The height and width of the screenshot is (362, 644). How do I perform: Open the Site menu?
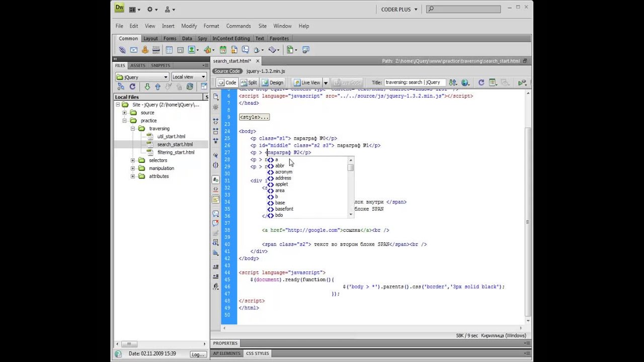point(263,26)
